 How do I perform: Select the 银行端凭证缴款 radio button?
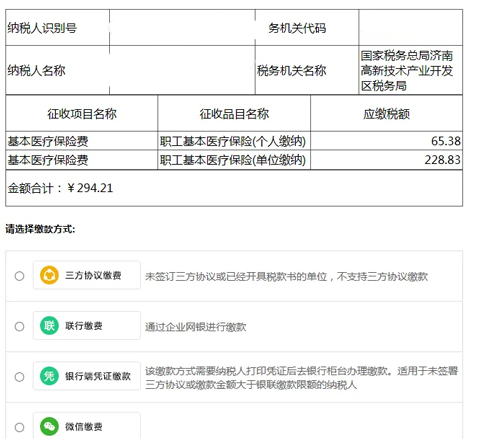19,377
